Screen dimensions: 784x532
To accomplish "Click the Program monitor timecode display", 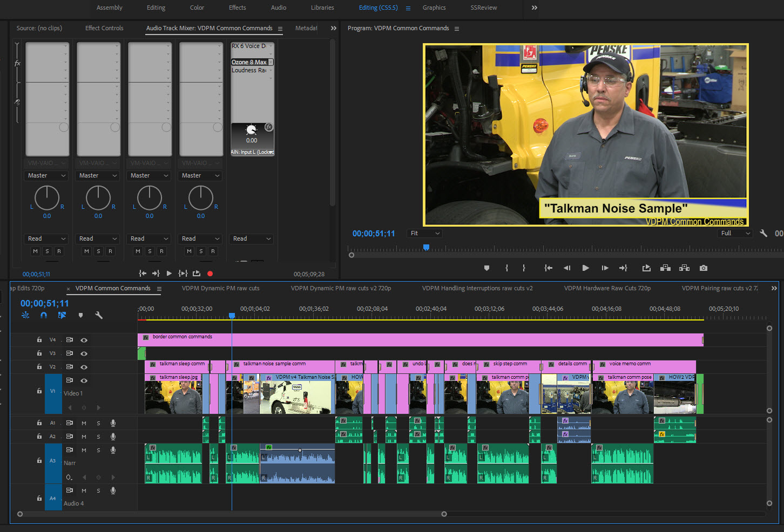I will (x=374, y=234).
